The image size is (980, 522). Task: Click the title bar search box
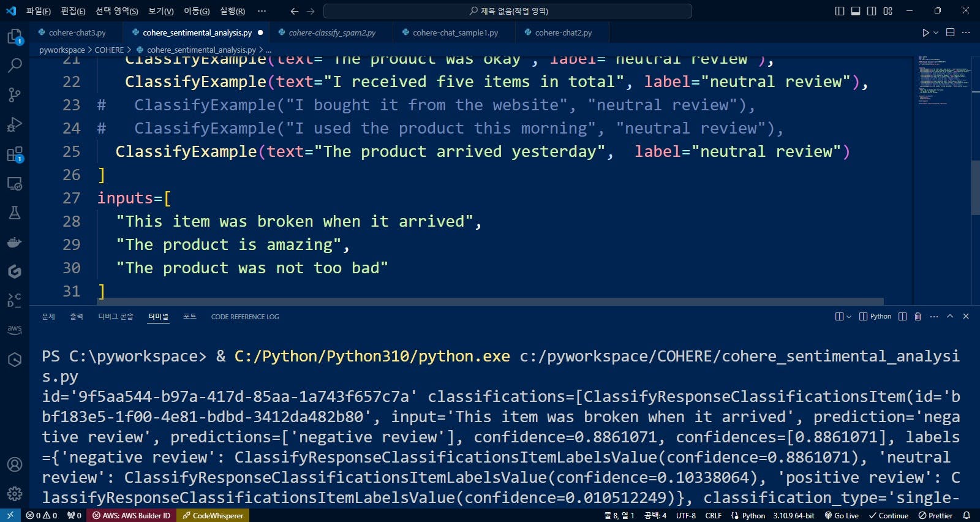click(x=508, y=11)
